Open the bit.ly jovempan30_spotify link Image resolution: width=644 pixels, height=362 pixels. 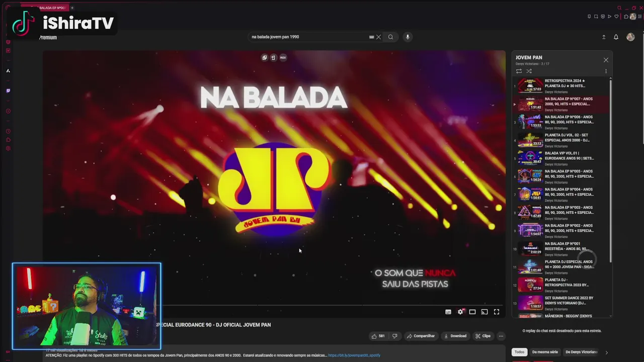pyautogui.click(x=354, y=355)
